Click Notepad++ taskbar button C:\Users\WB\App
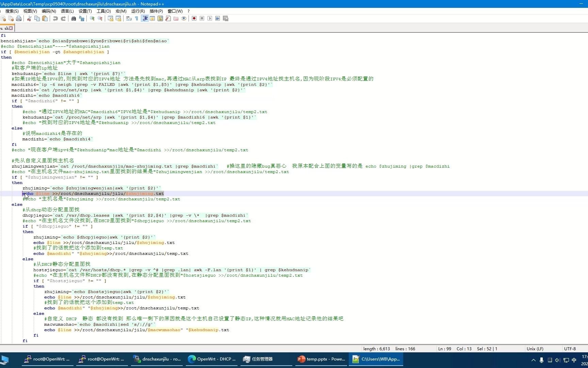The width and height of the screenshot is (588, 368). pos(376,359)
